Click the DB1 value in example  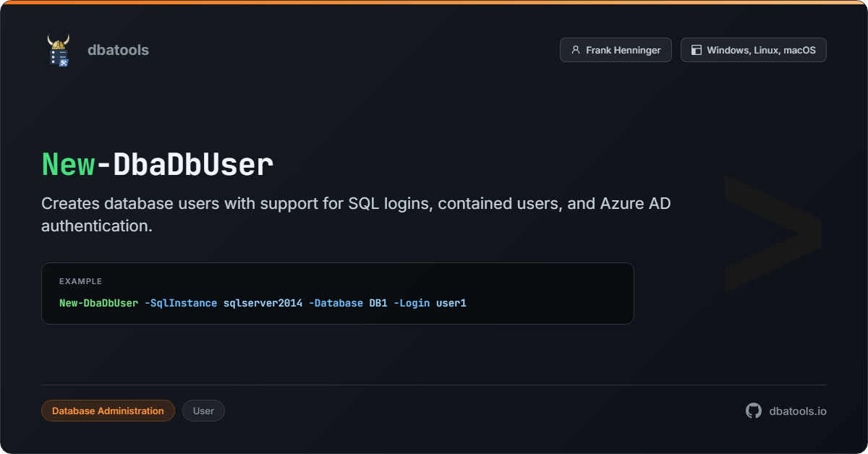378,303
